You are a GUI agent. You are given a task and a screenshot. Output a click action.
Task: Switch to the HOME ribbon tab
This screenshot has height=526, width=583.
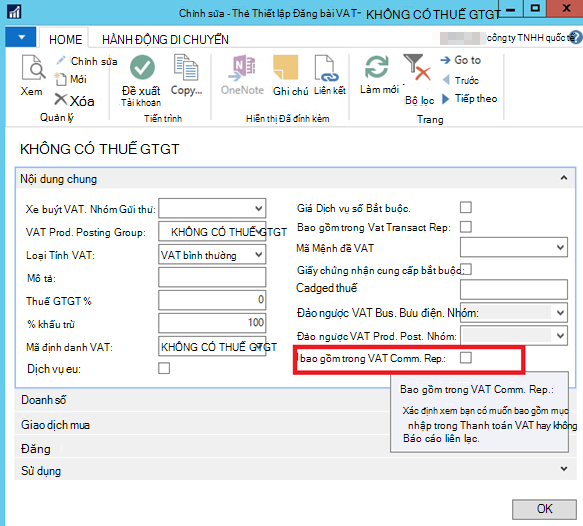point(65,39)
